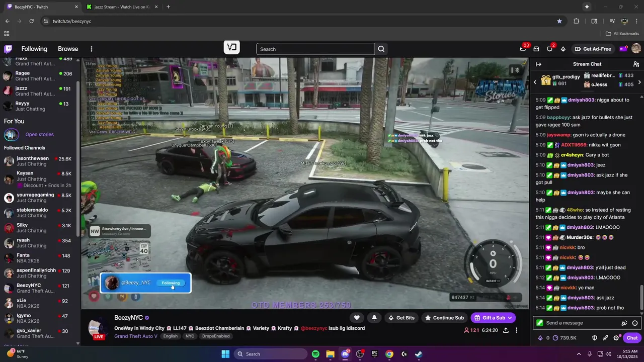The height and width of the screenshot is (362, 644).
Task: Show next gift leaderboard entries arrow
Action: 639,82
